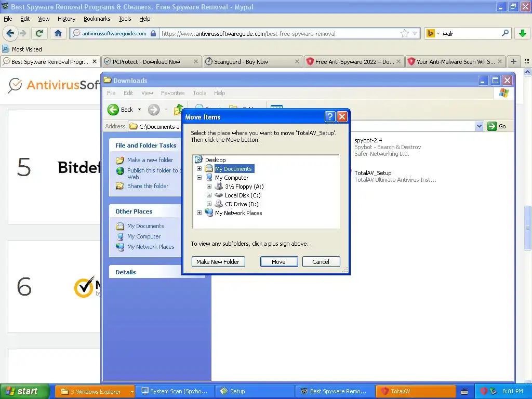Open Windows Explorer taskbar group dropdown
532x399 pixels.
[x=131, y=392]
